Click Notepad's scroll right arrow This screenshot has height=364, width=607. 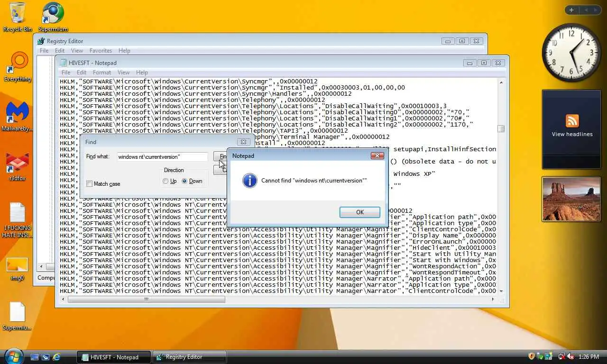point(493,300)
